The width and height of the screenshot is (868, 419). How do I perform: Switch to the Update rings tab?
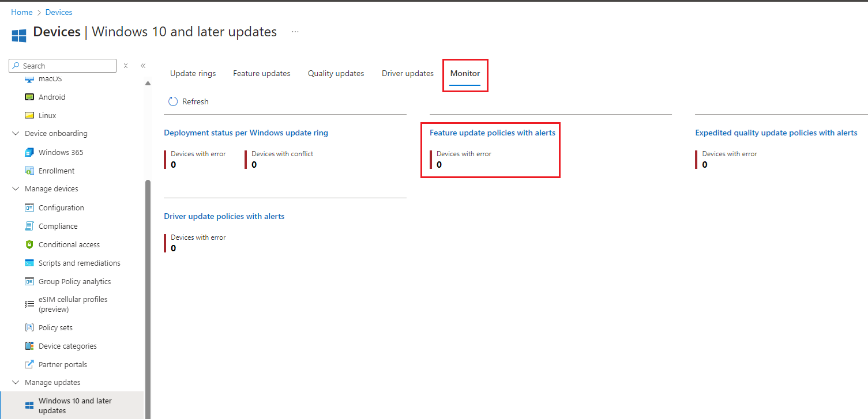coord(193,73)
